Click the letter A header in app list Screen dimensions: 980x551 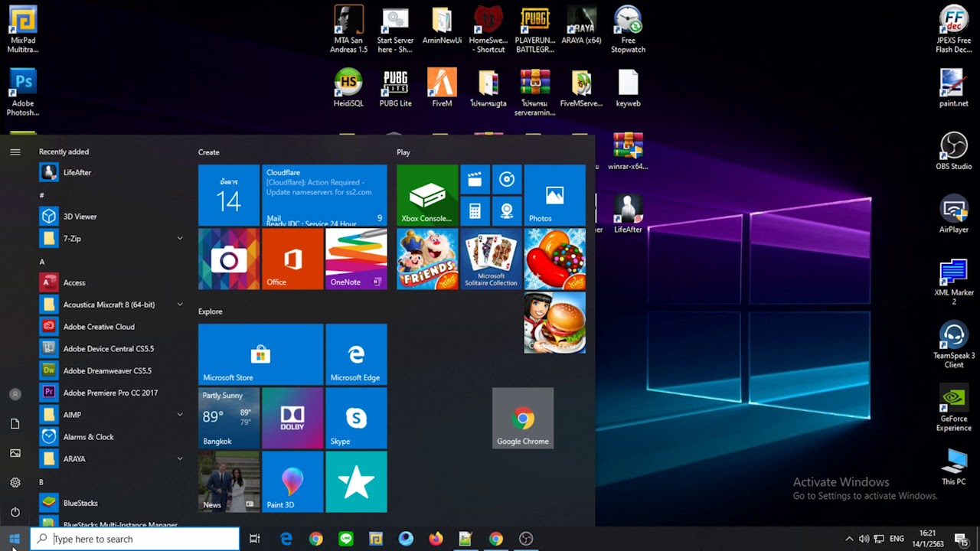42,262
